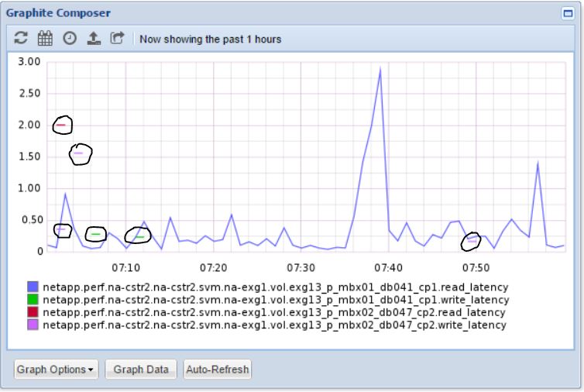Click the purple cp2.write_latency legend swatch

[x=33, y=325]
